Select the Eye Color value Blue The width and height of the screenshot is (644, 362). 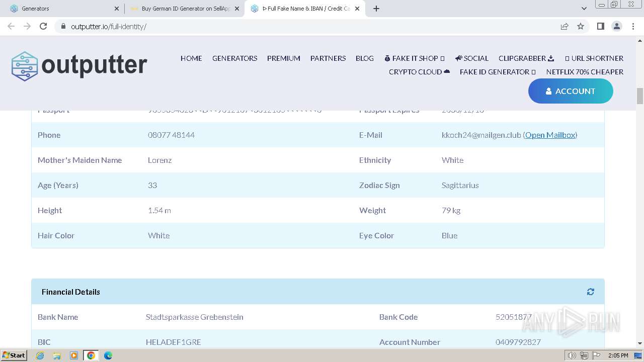[x=449, y=235]
